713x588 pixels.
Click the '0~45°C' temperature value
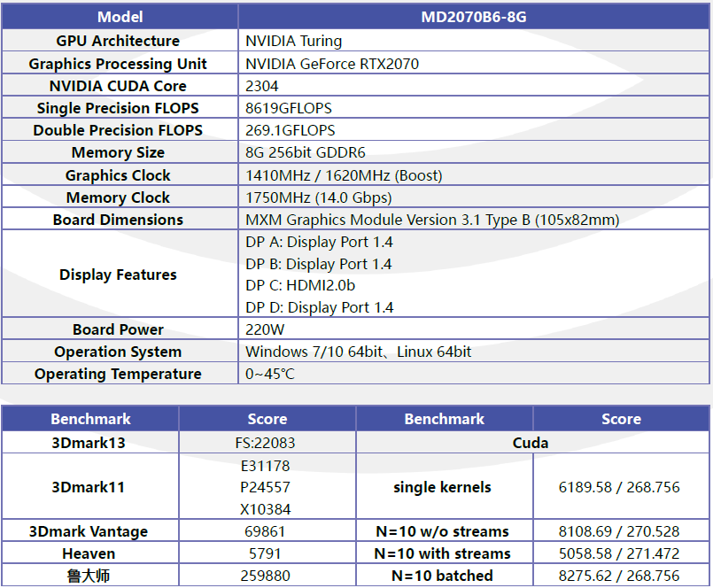(x=270, y=374)
